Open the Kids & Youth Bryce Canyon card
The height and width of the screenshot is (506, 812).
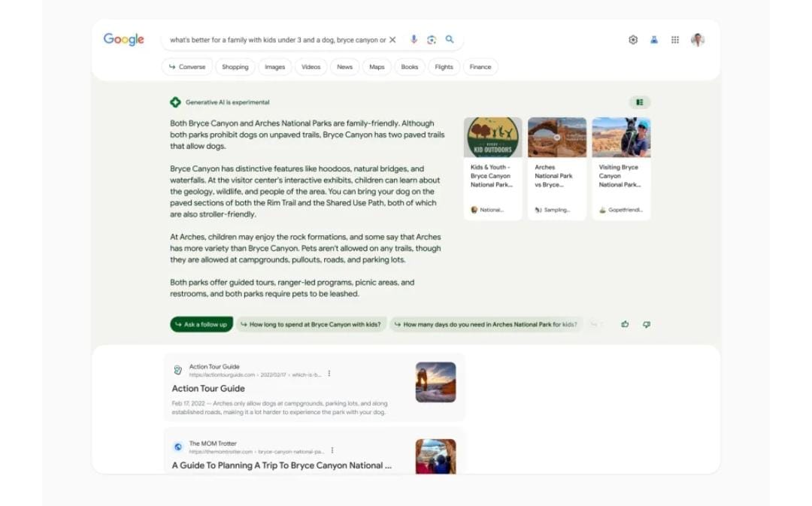(x=492, y=168)
